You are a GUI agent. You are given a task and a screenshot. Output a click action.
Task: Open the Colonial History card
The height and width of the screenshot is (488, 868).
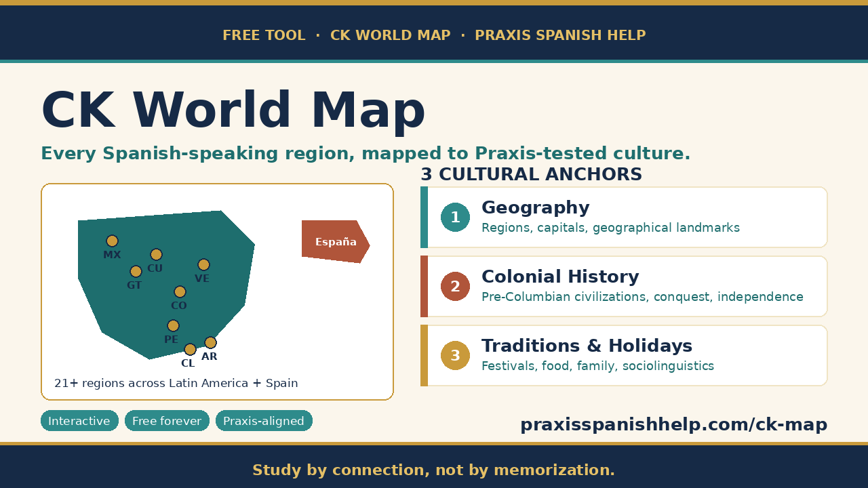click(x=624, y=286)
